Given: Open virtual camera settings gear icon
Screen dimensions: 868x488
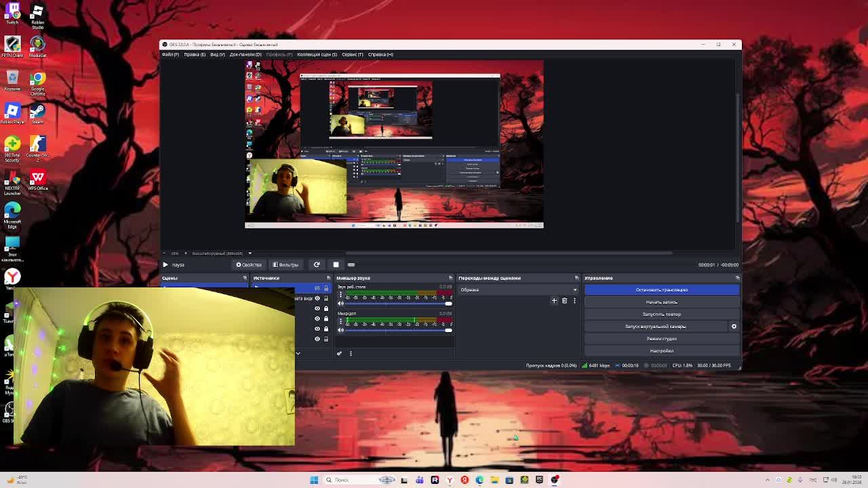Looking at the screenshot, I should (734, 326).
